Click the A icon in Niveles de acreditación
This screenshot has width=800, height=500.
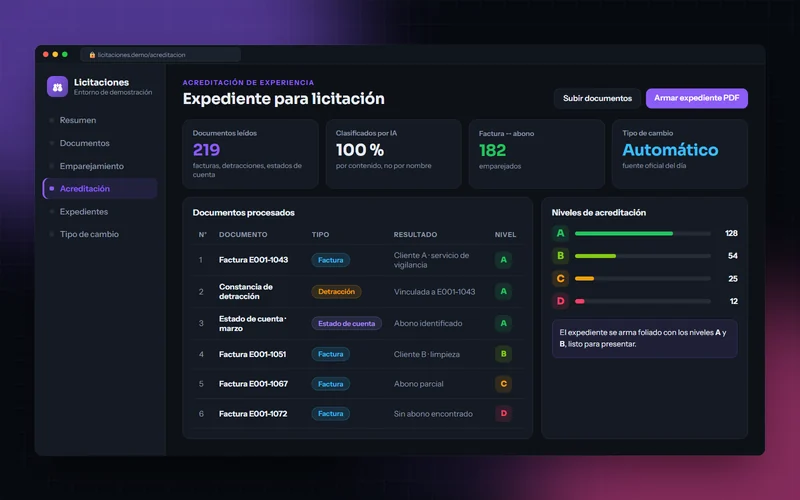click(x=560, y=233)
